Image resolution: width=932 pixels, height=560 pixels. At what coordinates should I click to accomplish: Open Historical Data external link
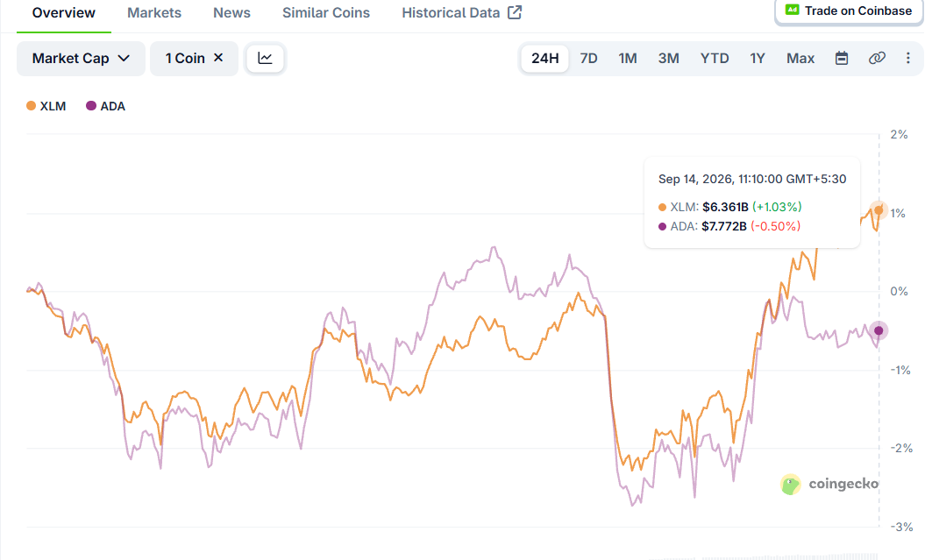461,13
